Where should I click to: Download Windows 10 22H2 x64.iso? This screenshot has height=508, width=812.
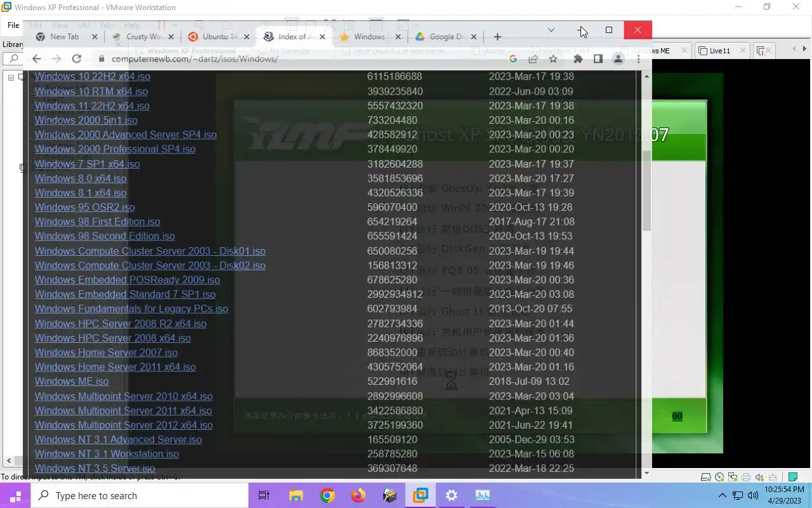93,77
